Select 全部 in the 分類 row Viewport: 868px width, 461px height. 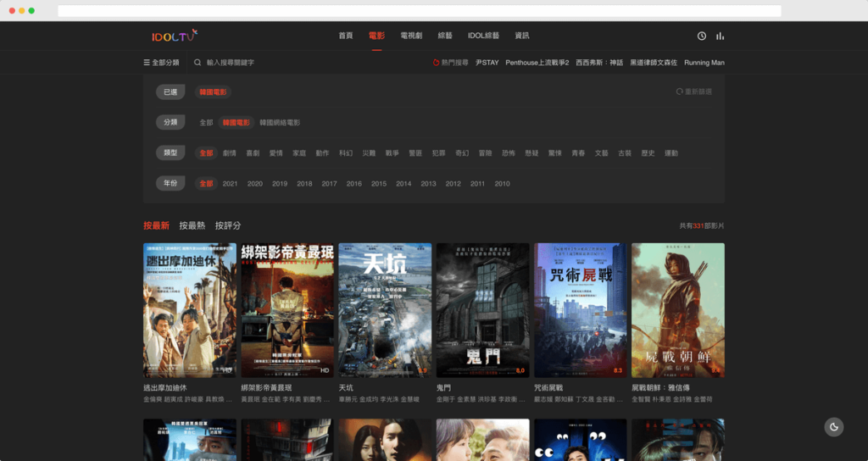coord(206,122)
